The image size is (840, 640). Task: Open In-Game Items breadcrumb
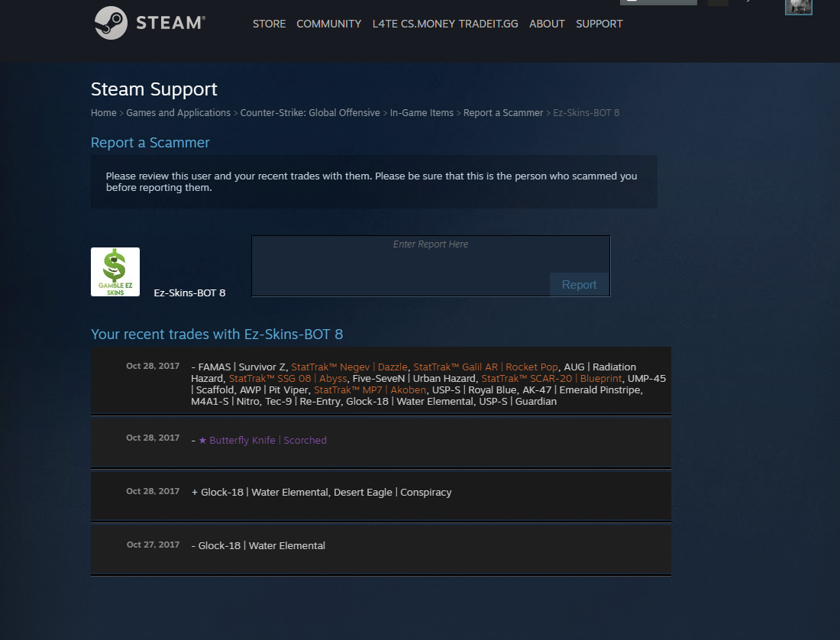(x=422, y=112)
